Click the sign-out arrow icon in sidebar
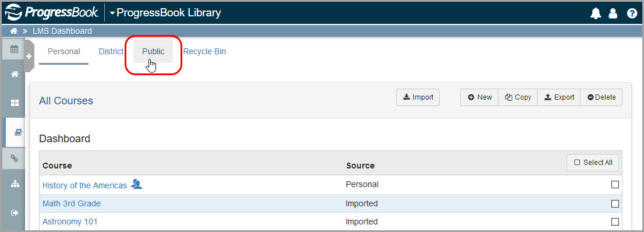644x232 pixels. coord(15,213)
